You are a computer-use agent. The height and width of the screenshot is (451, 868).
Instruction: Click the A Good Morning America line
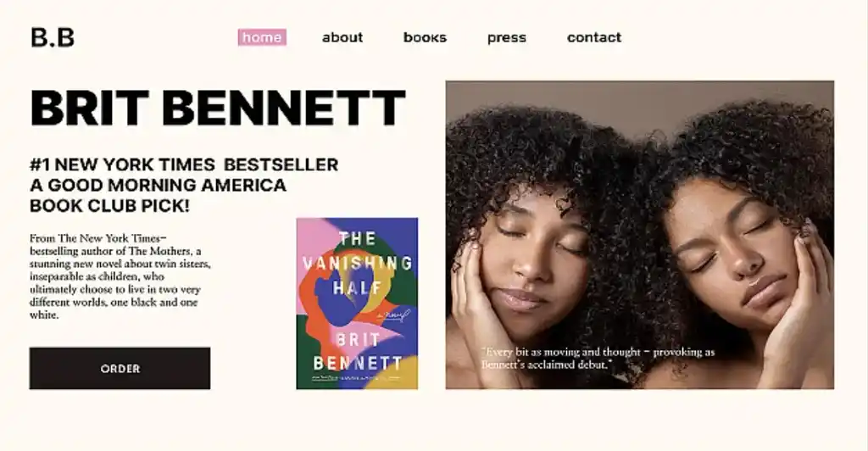[x=158, y=185]
